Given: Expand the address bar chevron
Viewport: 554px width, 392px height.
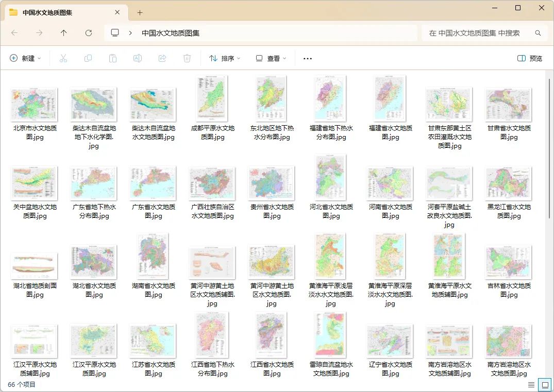Looking at the screenshot, I should (130, 33).
